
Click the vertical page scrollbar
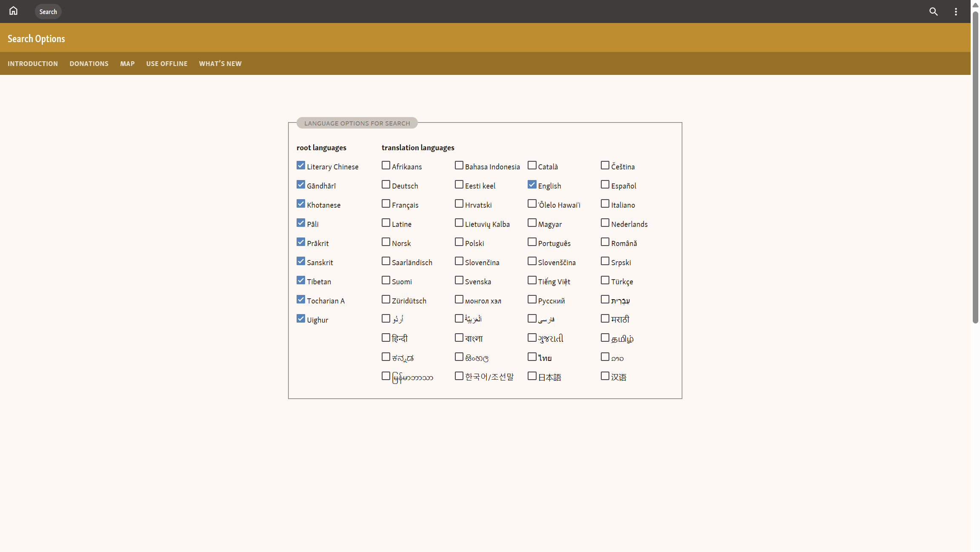click(975, 170)
